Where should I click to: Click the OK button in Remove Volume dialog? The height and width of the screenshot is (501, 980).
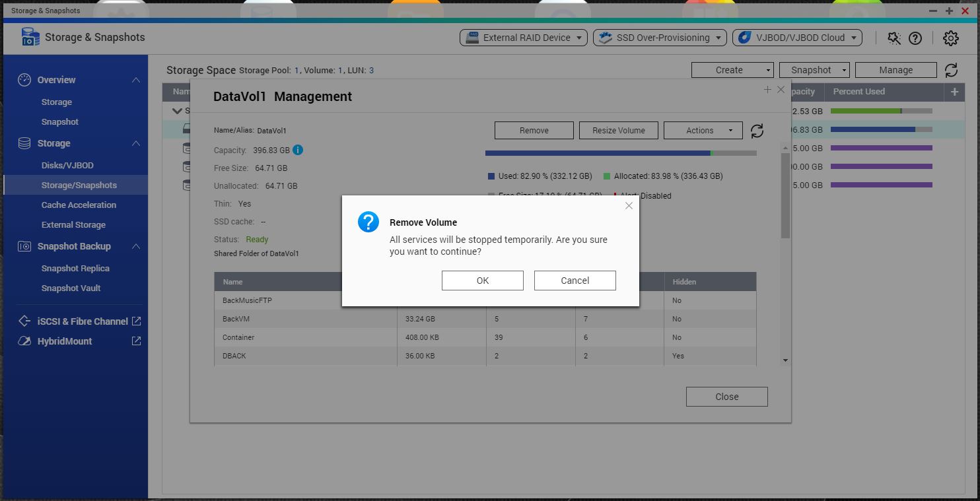tap(482, 281)
